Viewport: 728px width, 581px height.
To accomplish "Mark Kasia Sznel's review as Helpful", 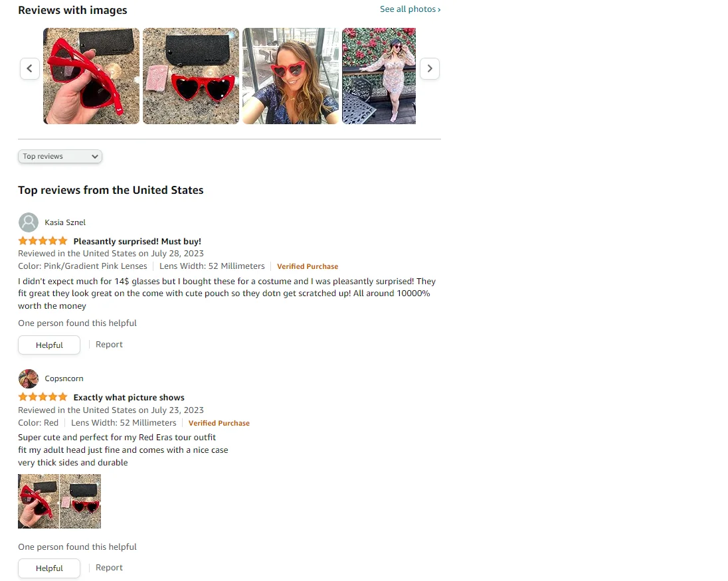I will click(x=49, y=345).
